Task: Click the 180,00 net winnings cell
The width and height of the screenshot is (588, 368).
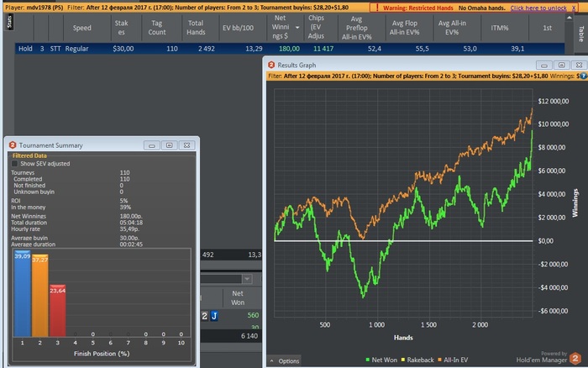Action: click(289, 49)
